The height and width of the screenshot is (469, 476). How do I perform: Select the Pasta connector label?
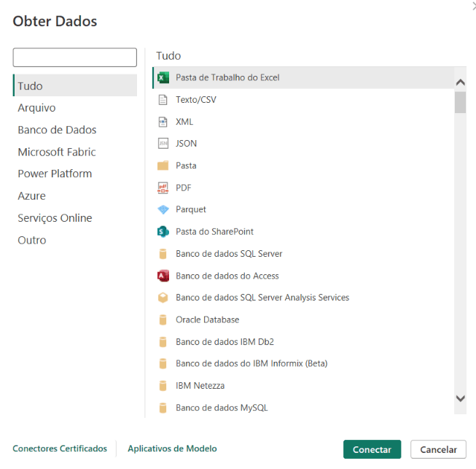186,166
